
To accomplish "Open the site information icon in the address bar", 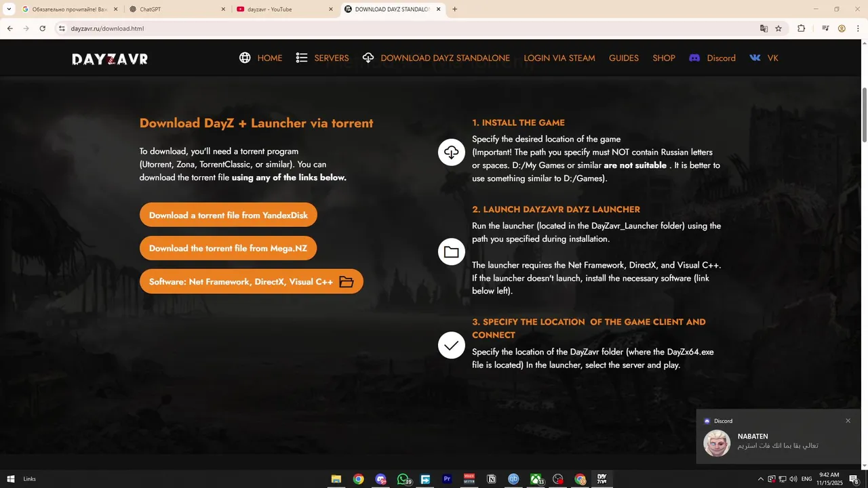I will point(61,28).
